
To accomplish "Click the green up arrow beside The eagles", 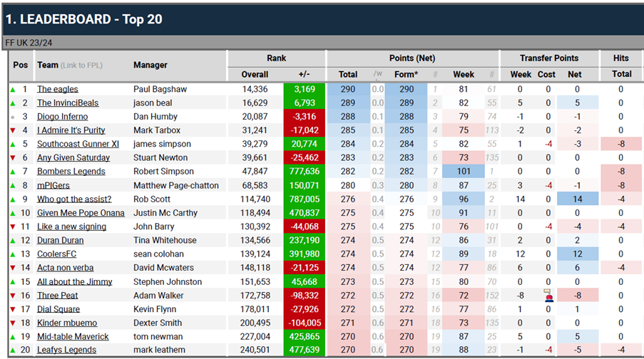I will 12,89.
